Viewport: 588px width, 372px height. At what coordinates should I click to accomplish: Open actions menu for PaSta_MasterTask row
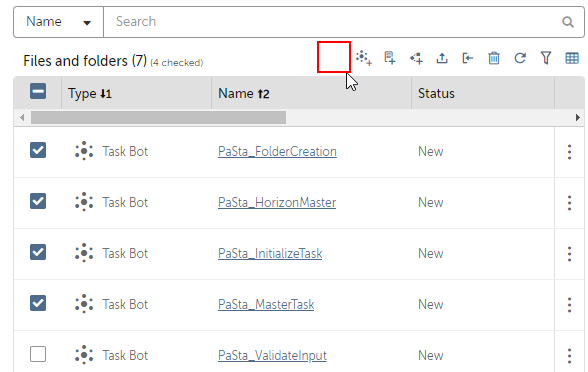569,305
